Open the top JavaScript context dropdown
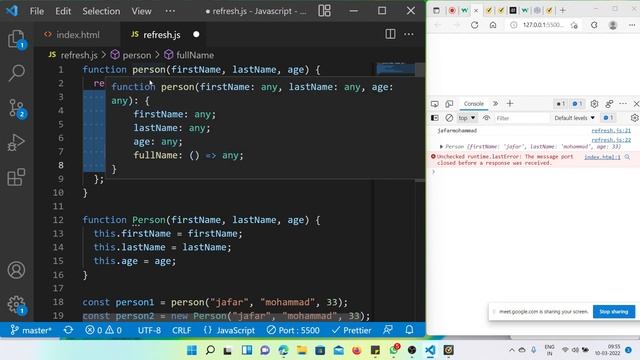Screen dimensions: 640x360 pos(467,118)
